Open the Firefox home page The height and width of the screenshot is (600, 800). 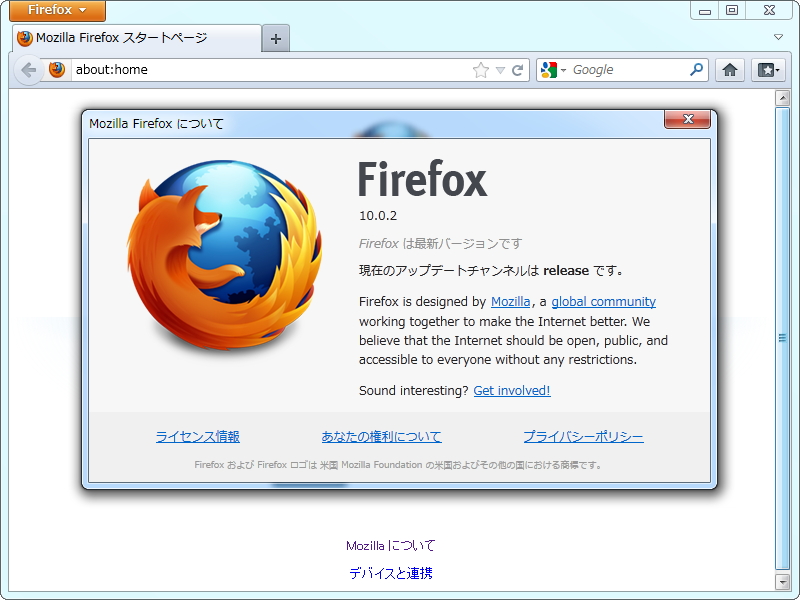pyautogui.click(x=730, y=70)
